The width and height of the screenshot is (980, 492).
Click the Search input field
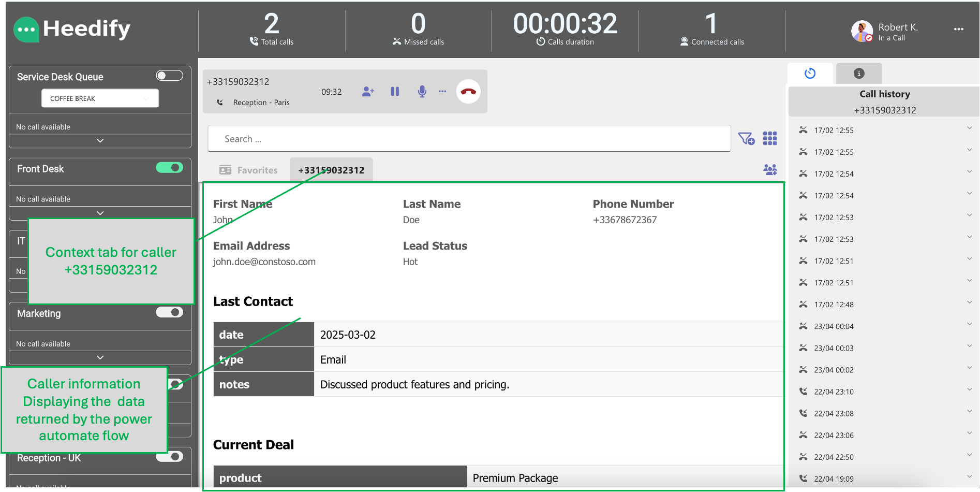[469, 139]
